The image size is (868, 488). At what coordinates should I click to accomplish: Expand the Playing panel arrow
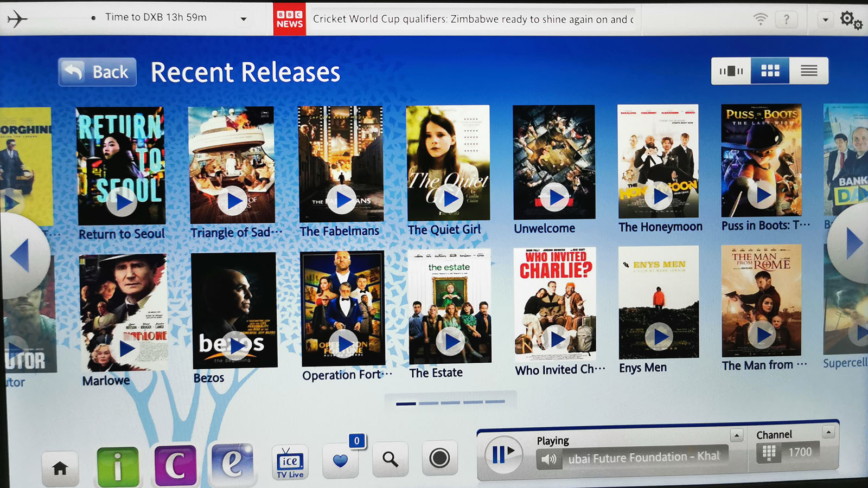tap(737, 435)
